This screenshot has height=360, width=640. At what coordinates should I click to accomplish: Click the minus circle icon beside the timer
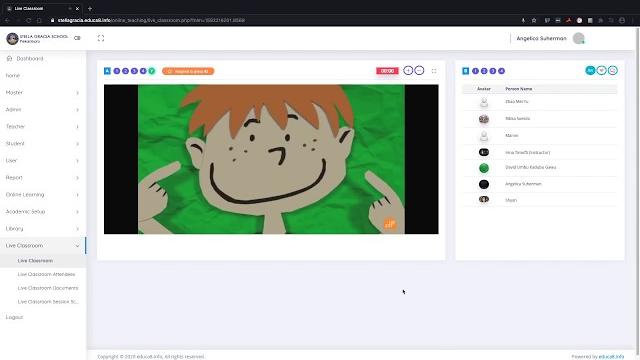point(419,71)
